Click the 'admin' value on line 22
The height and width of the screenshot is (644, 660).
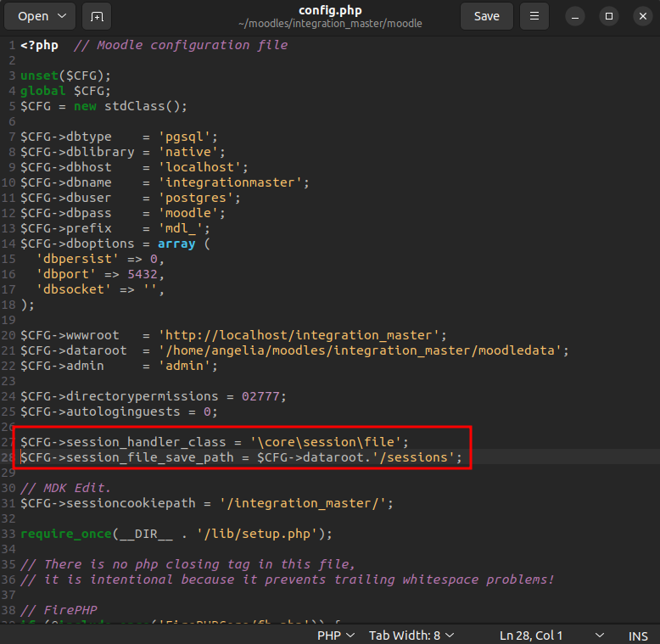184,366
